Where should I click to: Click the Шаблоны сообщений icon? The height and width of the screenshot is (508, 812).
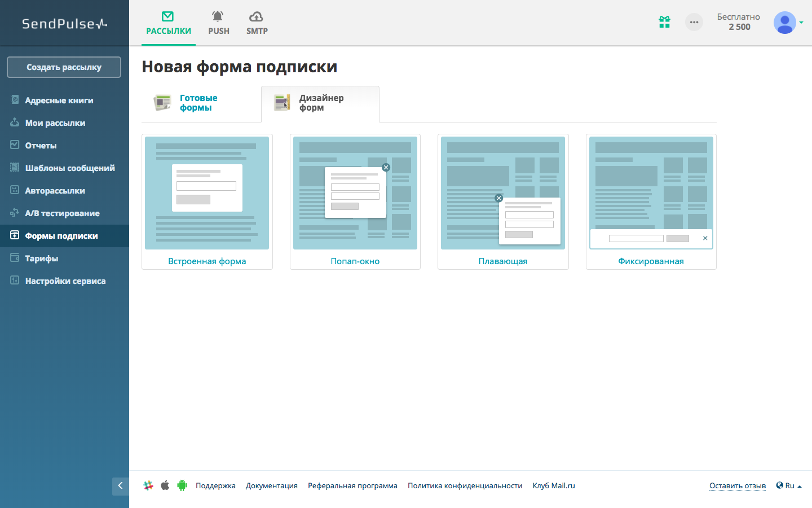[x=15, y=168]
